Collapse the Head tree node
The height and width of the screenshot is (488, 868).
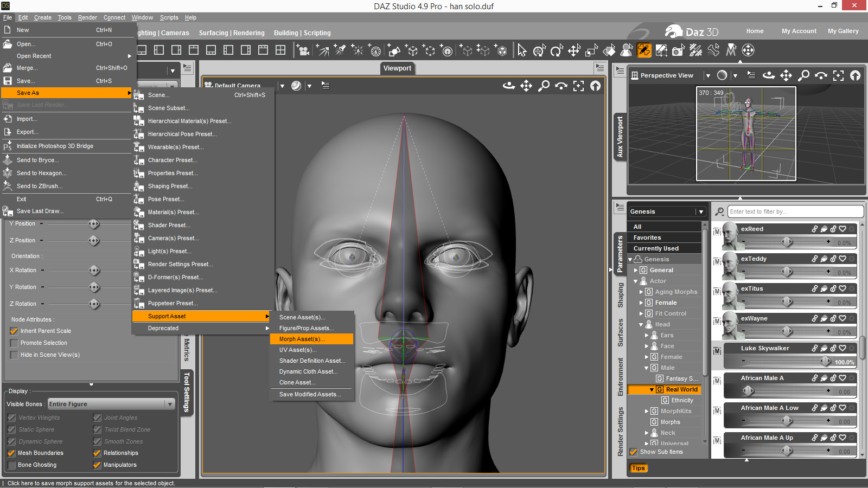click(641, 324)
